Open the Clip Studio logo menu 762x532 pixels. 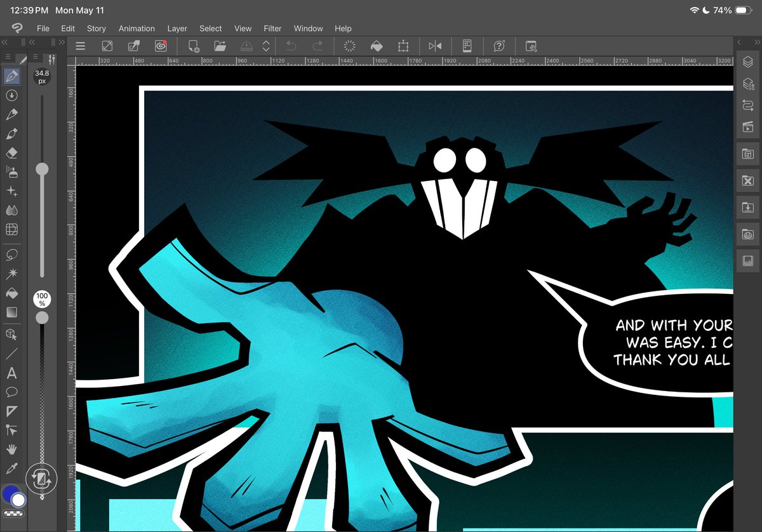(17, 29)
